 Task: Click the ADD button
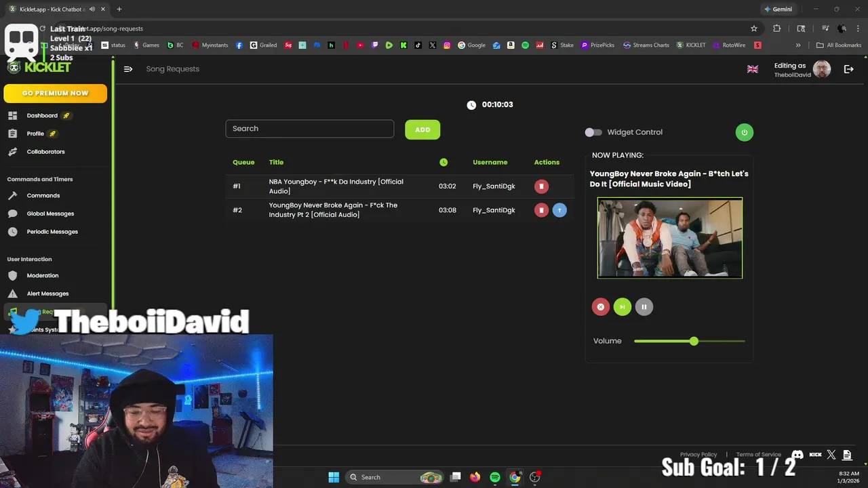coord(422,129)
